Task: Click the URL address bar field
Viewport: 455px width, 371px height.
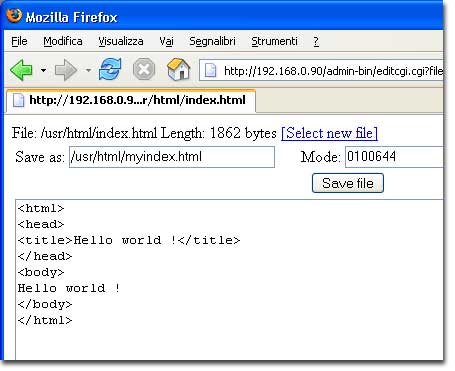Action: point(322,70)
